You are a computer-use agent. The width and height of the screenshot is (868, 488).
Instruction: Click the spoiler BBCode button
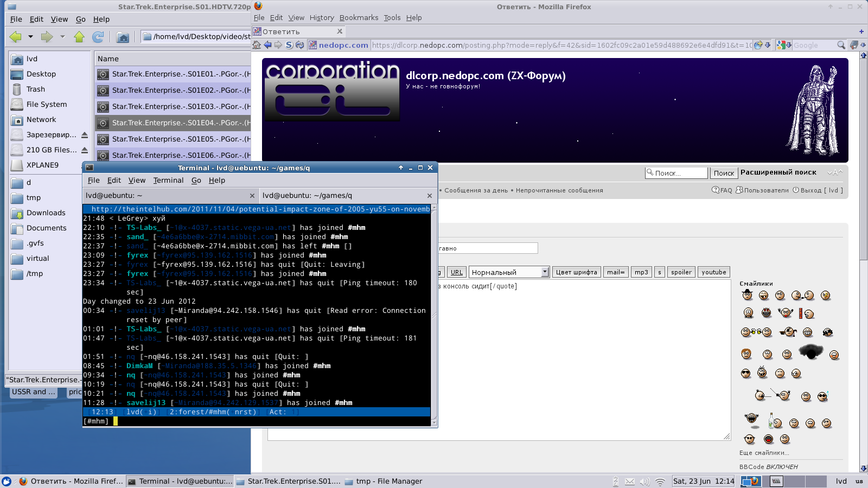(681, 272)
